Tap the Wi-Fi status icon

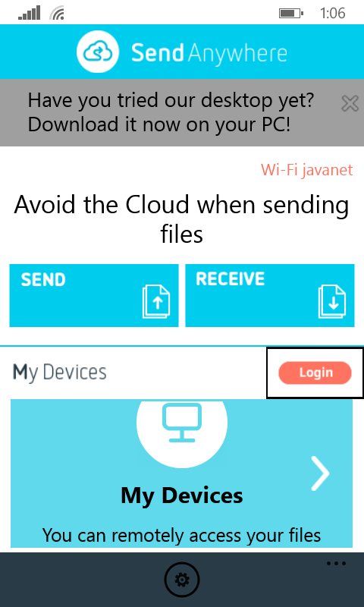pos(57,14)
